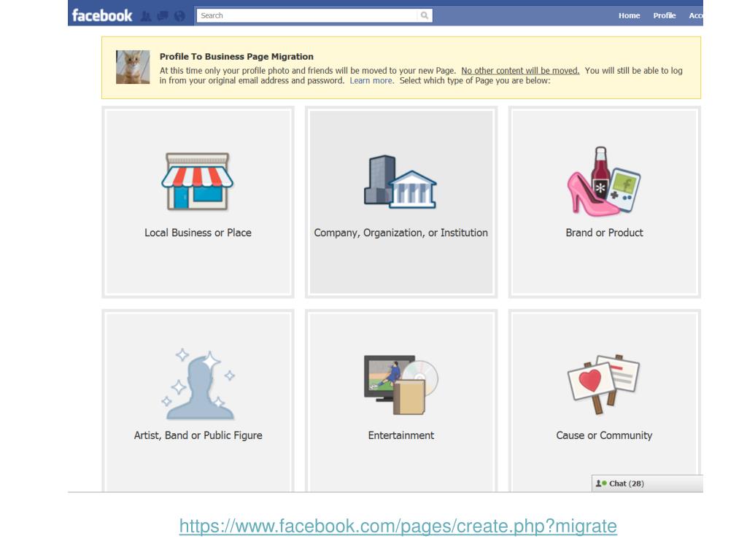Select the Entertainment TV and disc icon
Image resolution: width=747 pixels, height=560 pixels.
[x=401, y=385]
